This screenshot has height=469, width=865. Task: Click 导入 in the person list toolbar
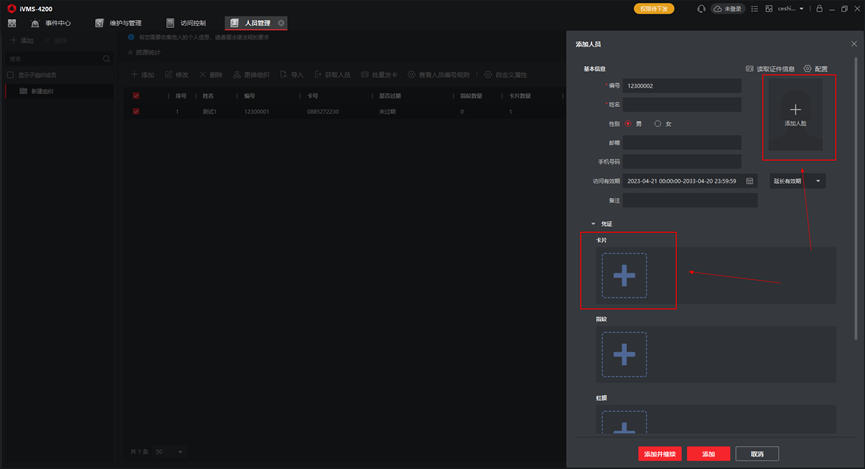(x=292, y=75)
